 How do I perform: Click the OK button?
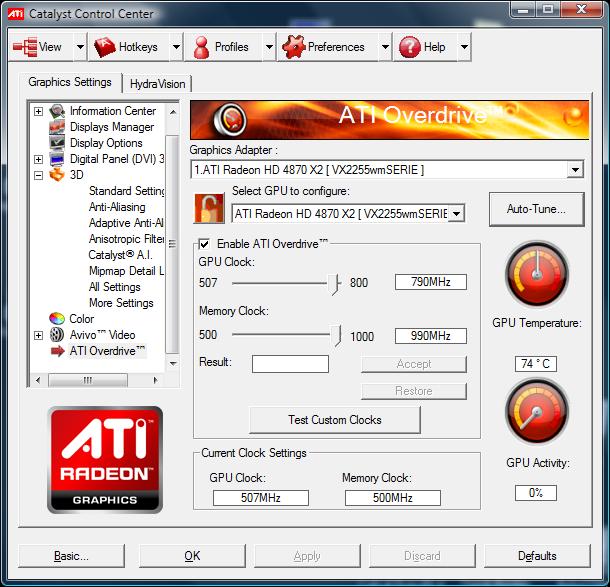point(192,556)
